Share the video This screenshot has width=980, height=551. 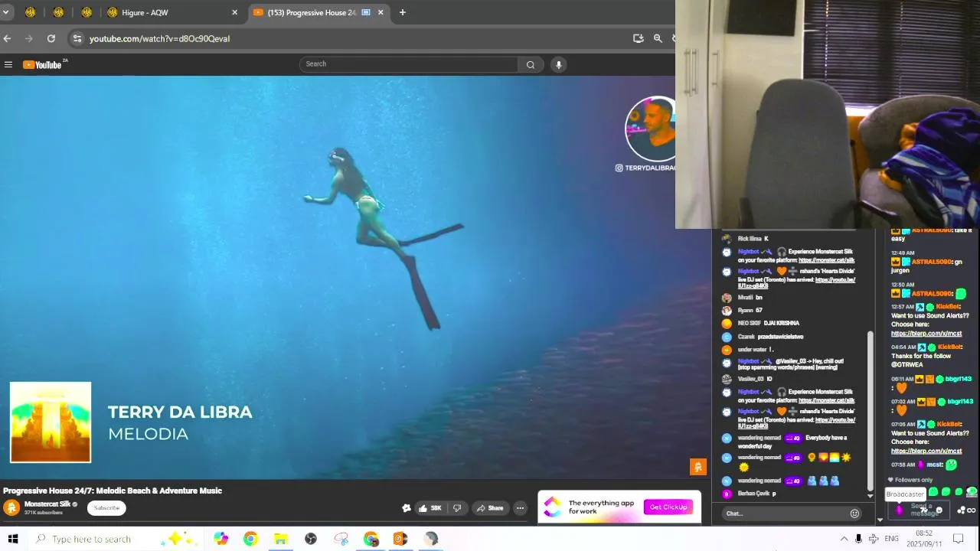[x=489, y=508]
